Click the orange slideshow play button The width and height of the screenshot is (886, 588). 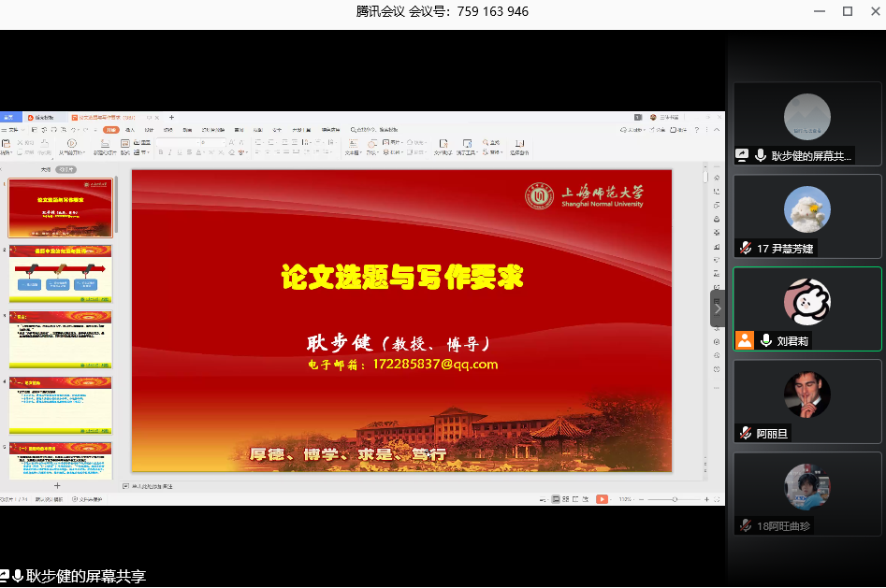coord(602,499)
